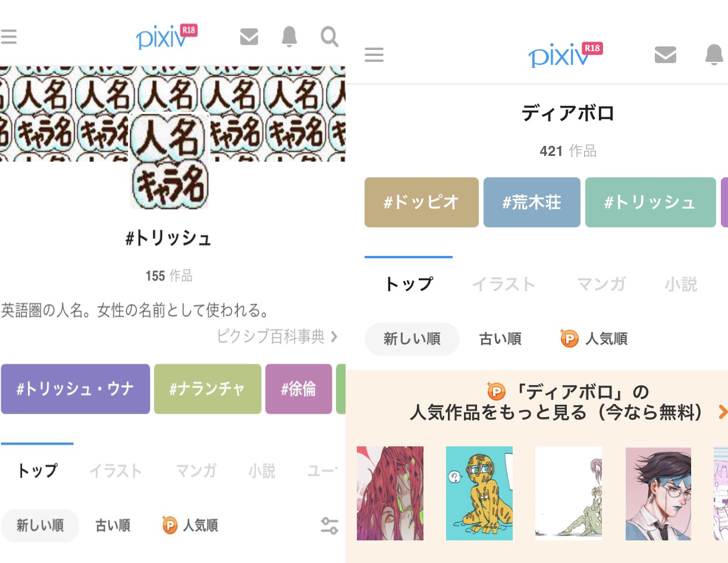The height and width of the screenshot is (563, 728).
Task: Tap the #ナランチャ tag button
Action: [x=208, y=389]
